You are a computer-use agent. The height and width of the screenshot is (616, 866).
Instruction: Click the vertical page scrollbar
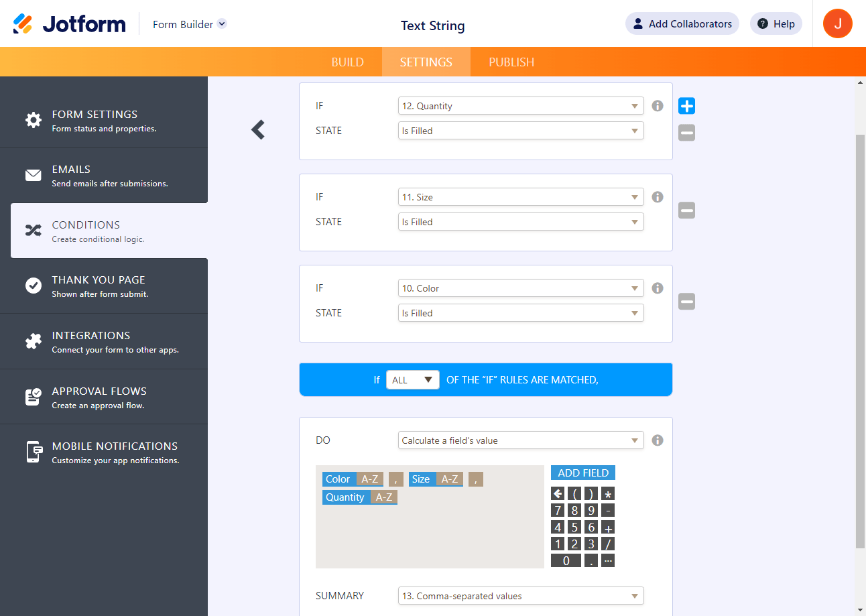[861, 342]
